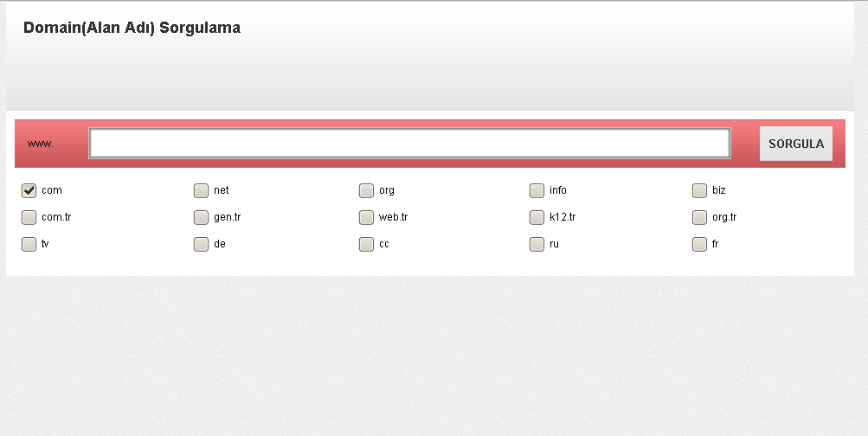This screenshot has width=868, height=436.
Task: Check the k12.tr domain box
Action: tap(537, 217)
